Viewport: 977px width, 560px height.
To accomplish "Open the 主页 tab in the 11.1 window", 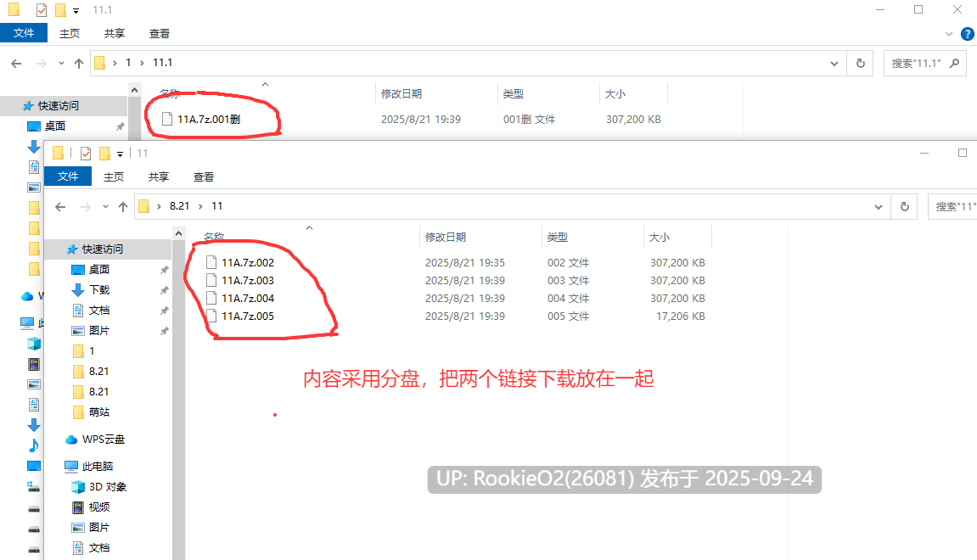I will coord(69,34).
